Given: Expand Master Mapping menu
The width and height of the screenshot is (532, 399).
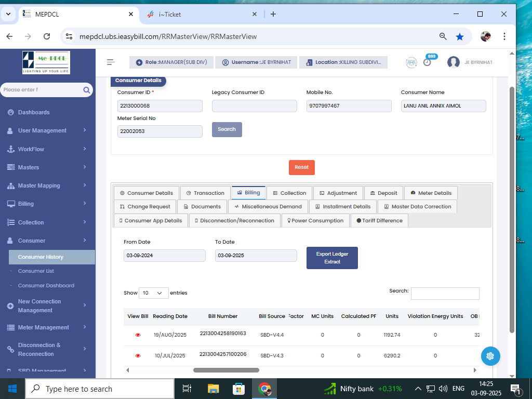Looking at the screenshot, I should click(x=47, y=185).
